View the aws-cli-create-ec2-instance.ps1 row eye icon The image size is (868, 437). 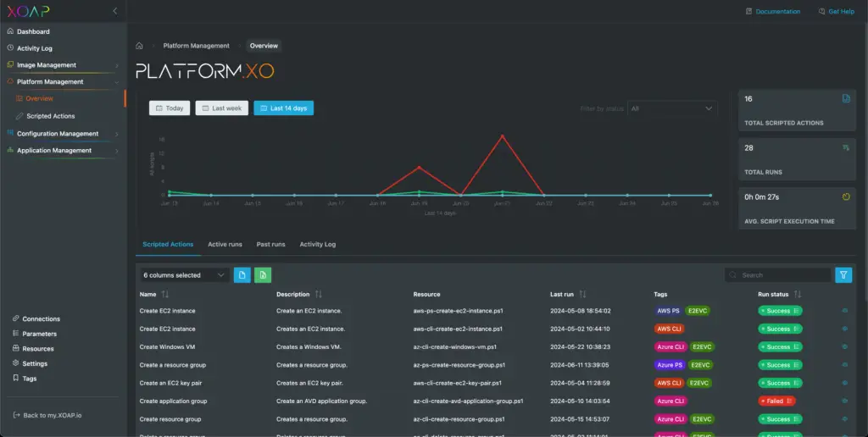pos(845,329)
